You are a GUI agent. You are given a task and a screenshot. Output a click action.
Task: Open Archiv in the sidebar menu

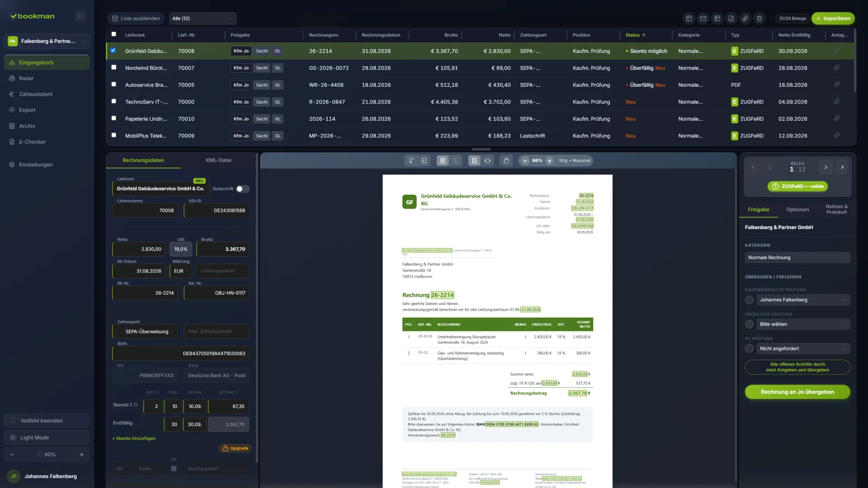point(47,126)
